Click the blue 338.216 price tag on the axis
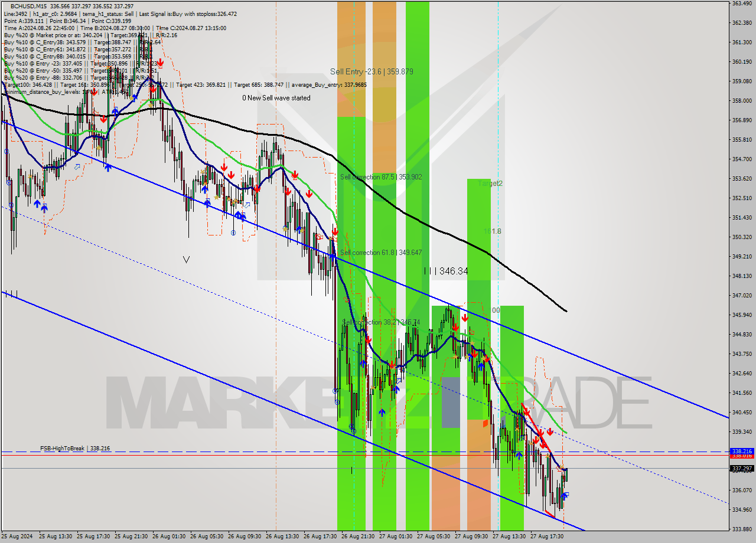Viewport: 756px width, 543px height. (x=742, y=451)
